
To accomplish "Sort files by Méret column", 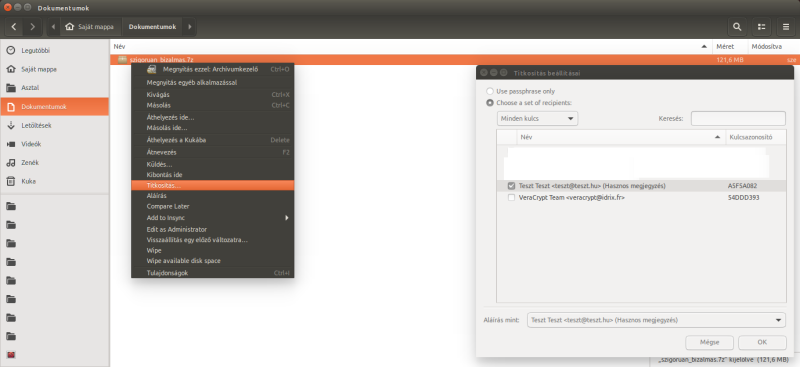I will (731, 46).
